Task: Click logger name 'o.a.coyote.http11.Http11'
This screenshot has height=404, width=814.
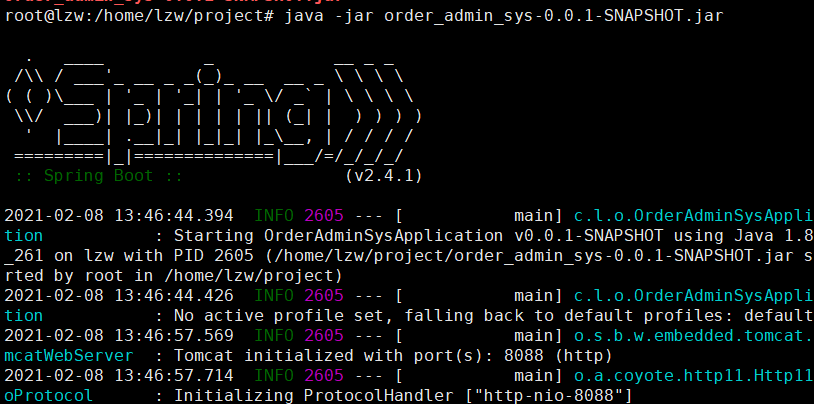Action: (694, 375)
